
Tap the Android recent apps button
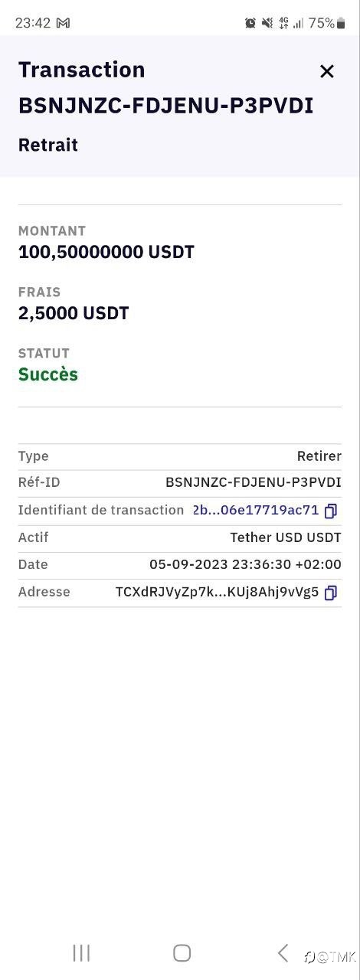[x=81, y=952]
